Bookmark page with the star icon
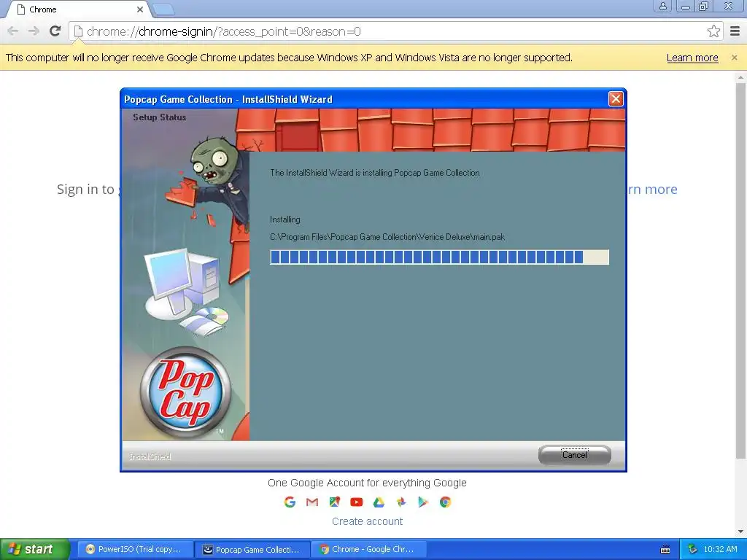Image resolution: width=747 pixels, height=560 pixels. pyautogui.click(x=713, y=31)
